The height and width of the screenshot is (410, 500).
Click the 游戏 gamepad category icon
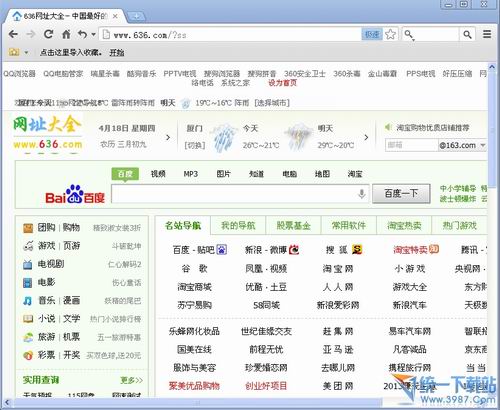point(28,246)
